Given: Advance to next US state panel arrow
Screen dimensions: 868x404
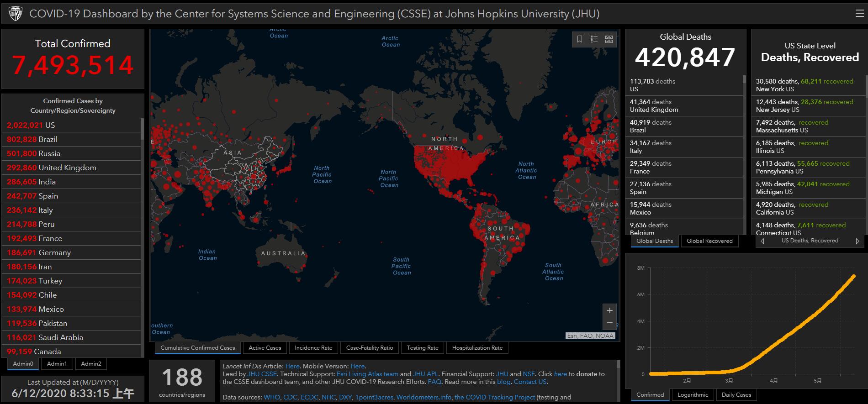Looking at the screenshot, I should (857, 241).
